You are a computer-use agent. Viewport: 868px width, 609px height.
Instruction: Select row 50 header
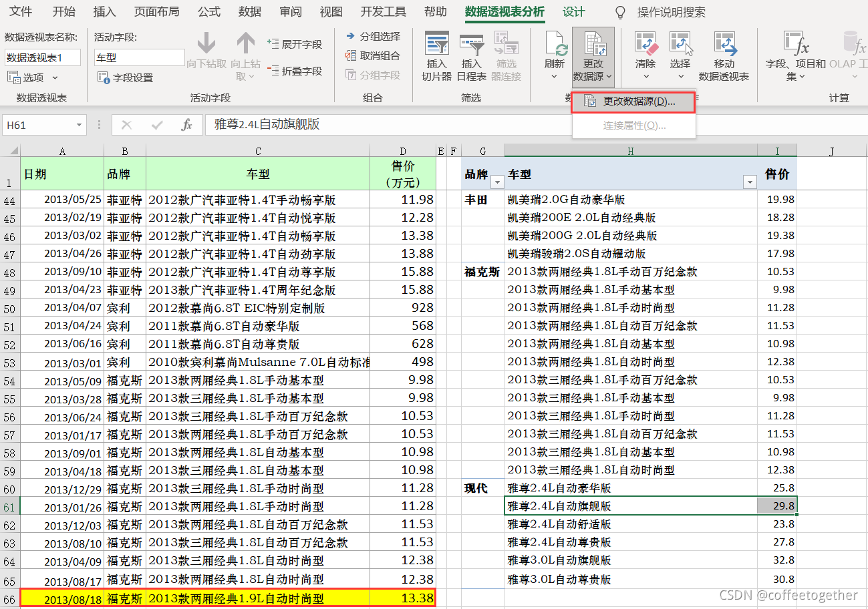tap(10, 309)
